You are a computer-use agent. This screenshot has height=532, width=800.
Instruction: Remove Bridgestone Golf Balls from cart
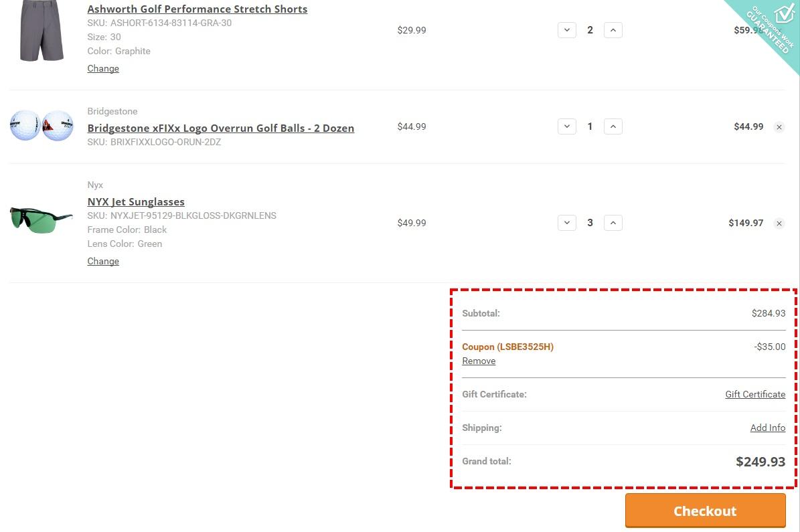click(x=779, y=127)
